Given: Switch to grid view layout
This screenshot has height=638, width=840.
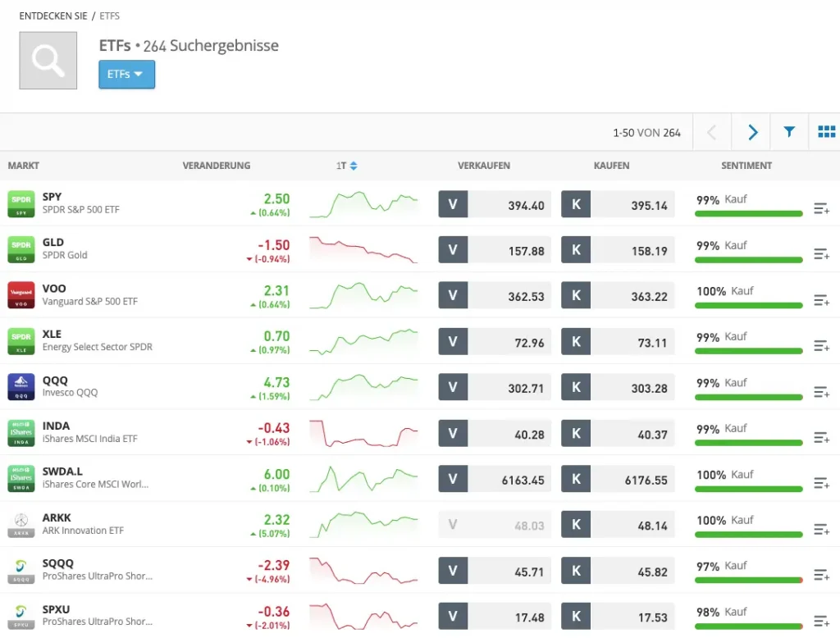Looking at the screenshot, I should click(826, 132).
